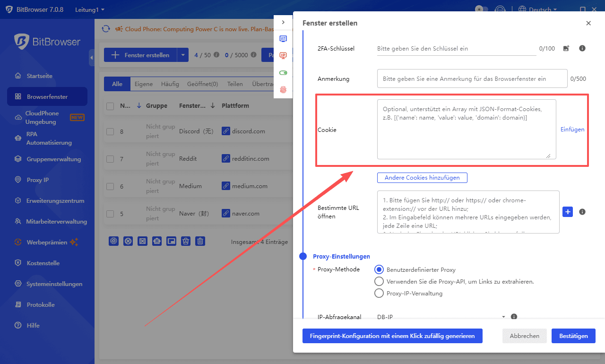The image size is (605, 364).
Task: Open the arrow next to Fenster erstellen
Action: pyautogui.click(x=183, y=55)
